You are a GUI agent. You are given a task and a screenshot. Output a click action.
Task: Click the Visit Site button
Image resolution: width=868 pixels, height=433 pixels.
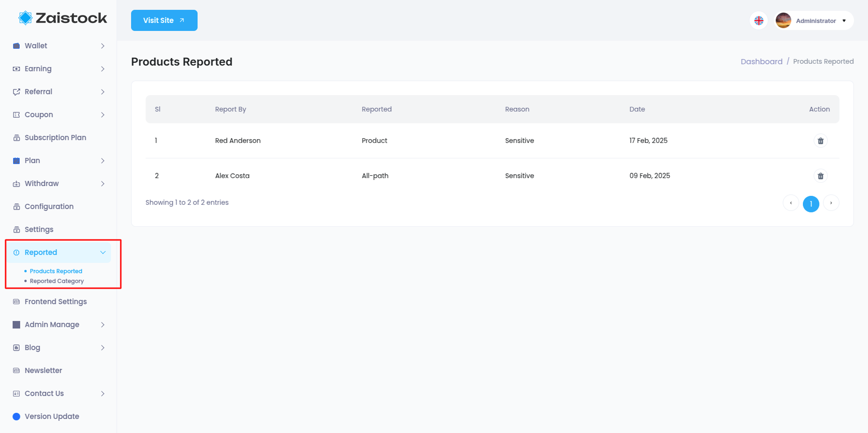click(x=164, y=21)
